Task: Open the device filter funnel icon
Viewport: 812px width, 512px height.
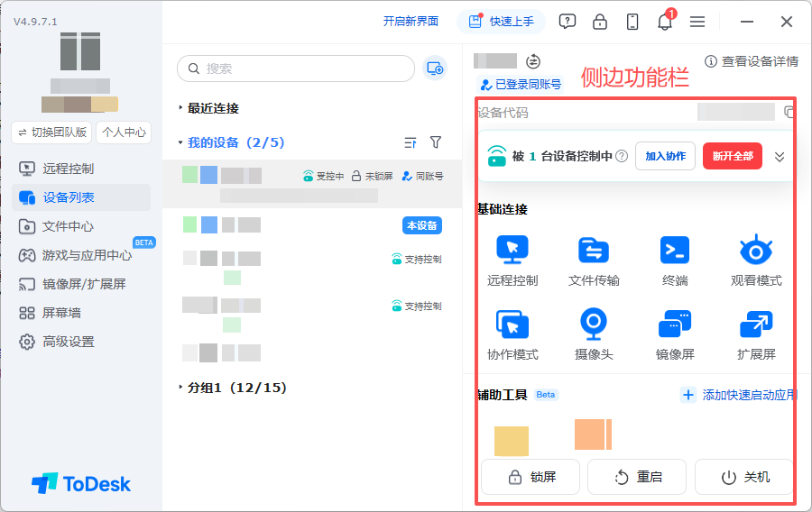Action: (x=436, y=142)
